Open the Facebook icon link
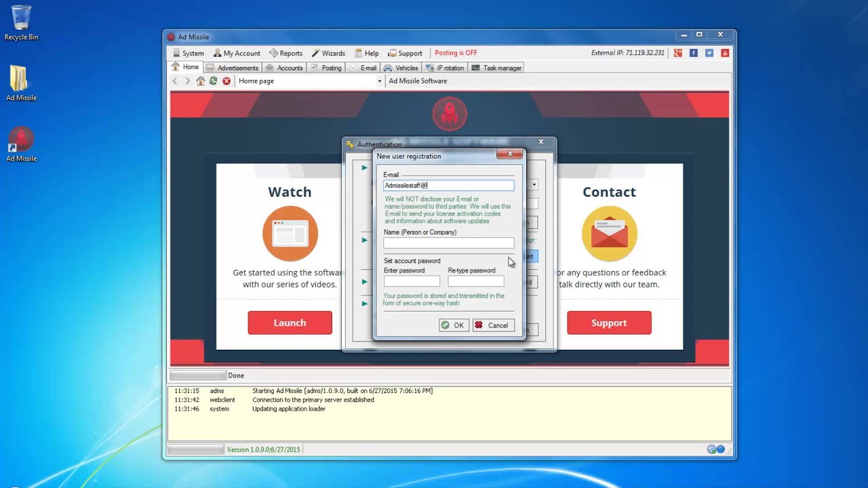868x488 pixels. (x=693, y=53)
